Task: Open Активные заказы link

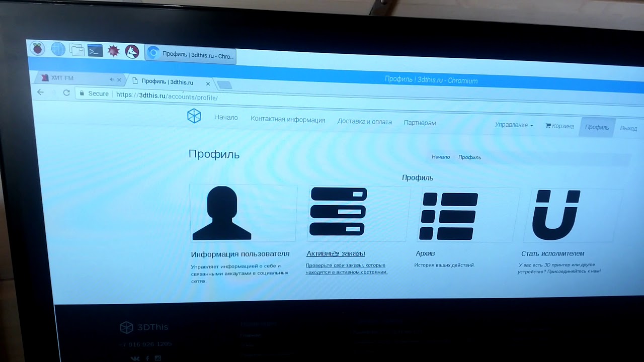Action: coord(336,253)
